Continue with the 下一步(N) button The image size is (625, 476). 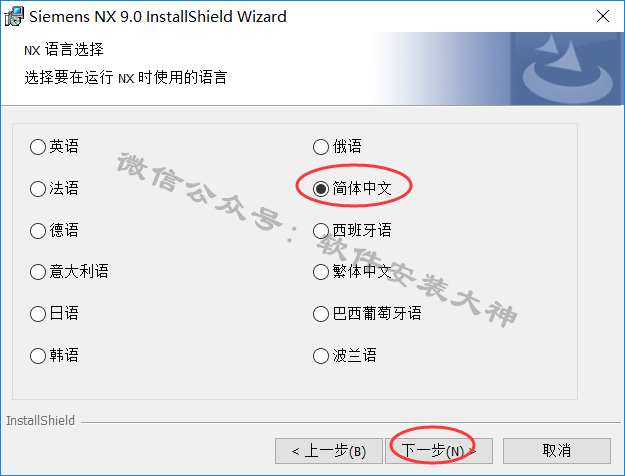point(439,451)
